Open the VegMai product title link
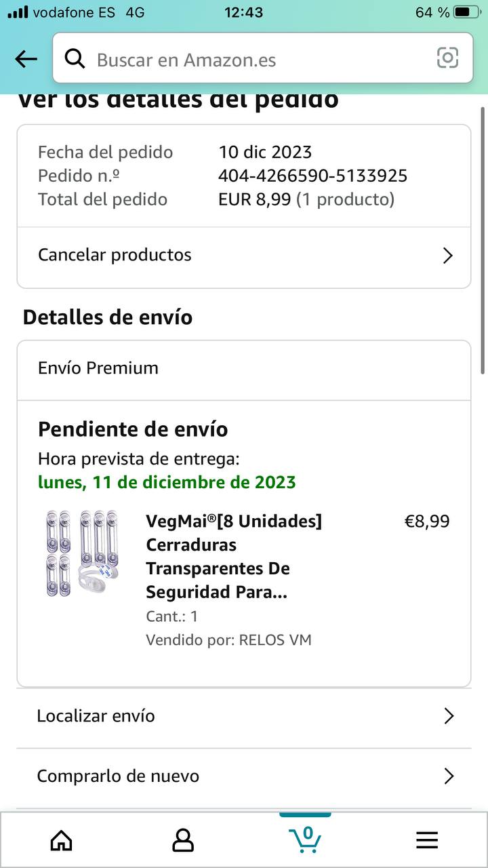Image resolution: width=488 pixels, height=868 pixels. tap(234, 556)
